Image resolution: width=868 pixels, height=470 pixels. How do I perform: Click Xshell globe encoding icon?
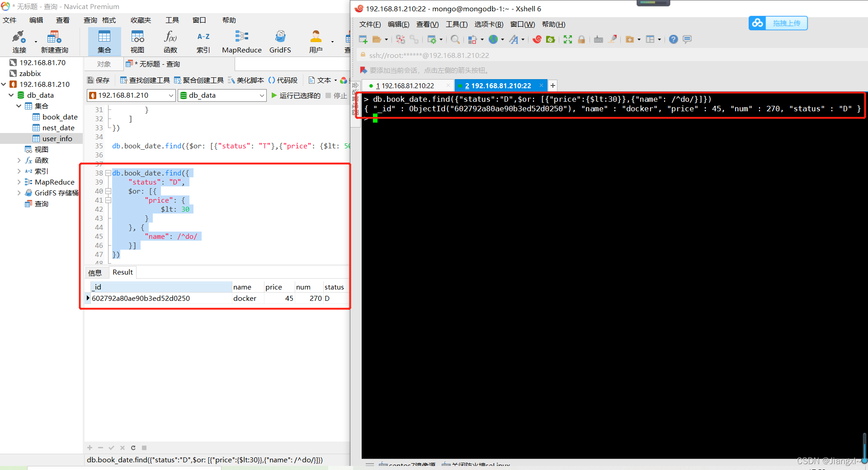coord(493,39)
